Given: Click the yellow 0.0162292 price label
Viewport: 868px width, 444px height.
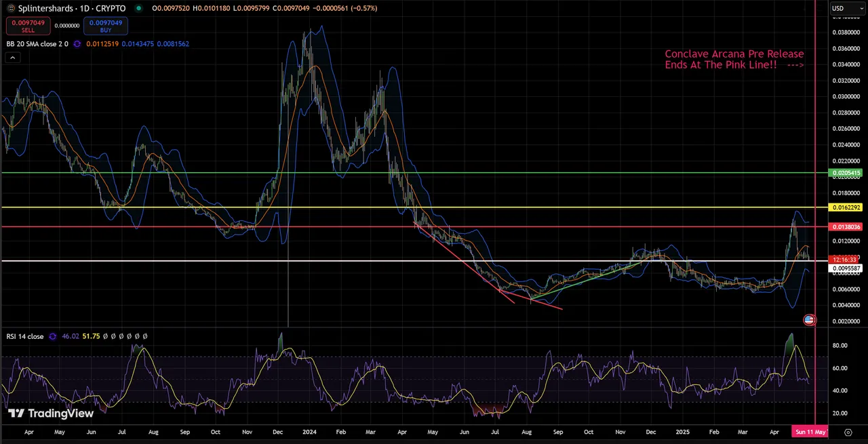Looking at the screenshot, I should (846, 207).
